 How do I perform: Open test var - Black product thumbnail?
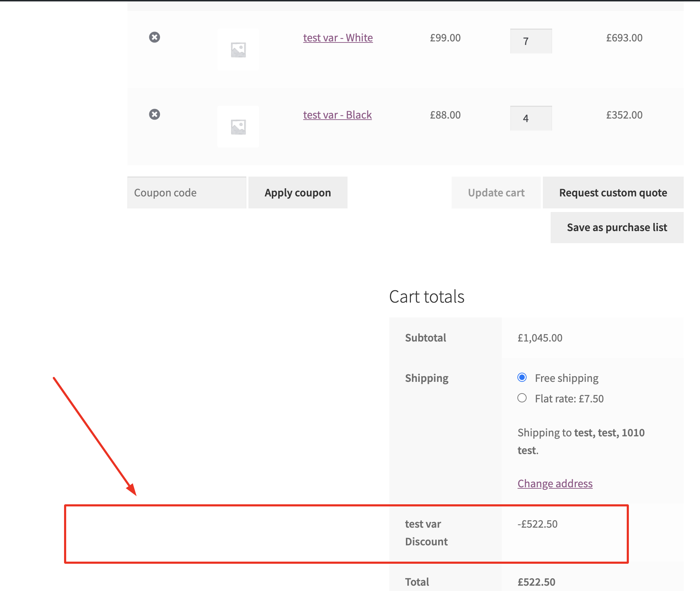[x=238, y=127]
